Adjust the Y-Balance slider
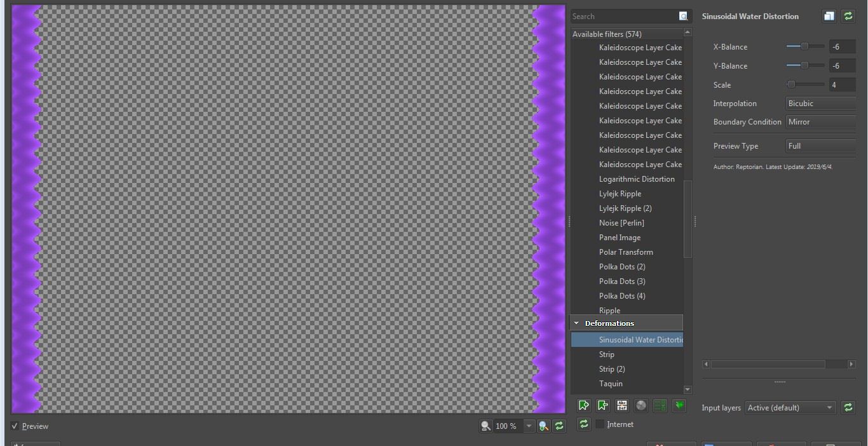This screenshot has width=868, height=446. (805, 65)
